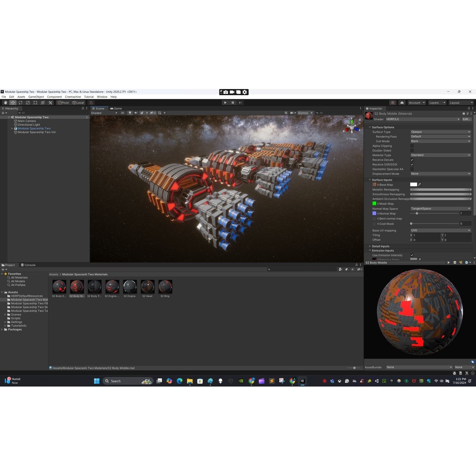The image size is (476, 476).
Task: Uncheck Receive SSR/SSGI
Action: 412,164
